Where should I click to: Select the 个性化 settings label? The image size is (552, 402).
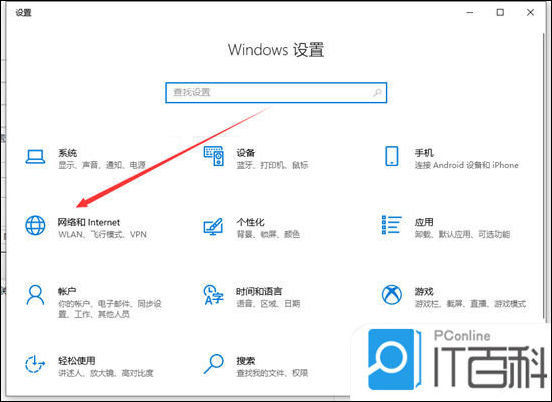(x=250, y=222)
